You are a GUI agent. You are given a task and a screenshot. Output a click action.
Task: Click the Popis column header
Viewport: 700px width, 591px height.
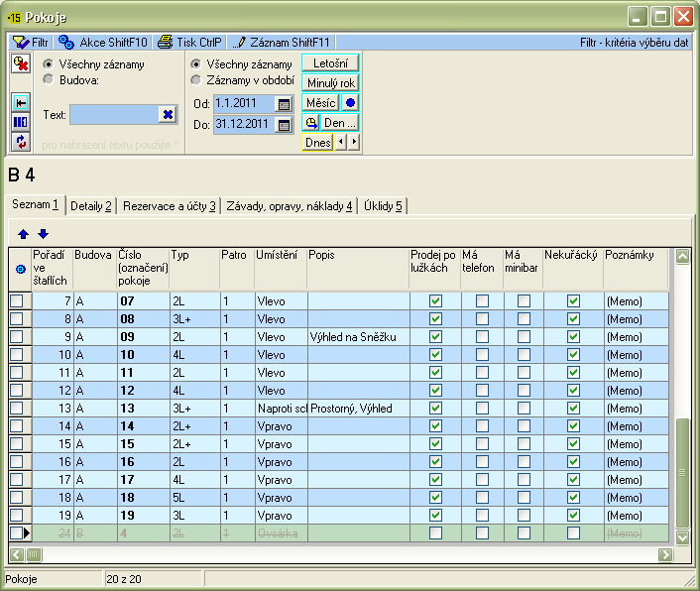point(359,269)
